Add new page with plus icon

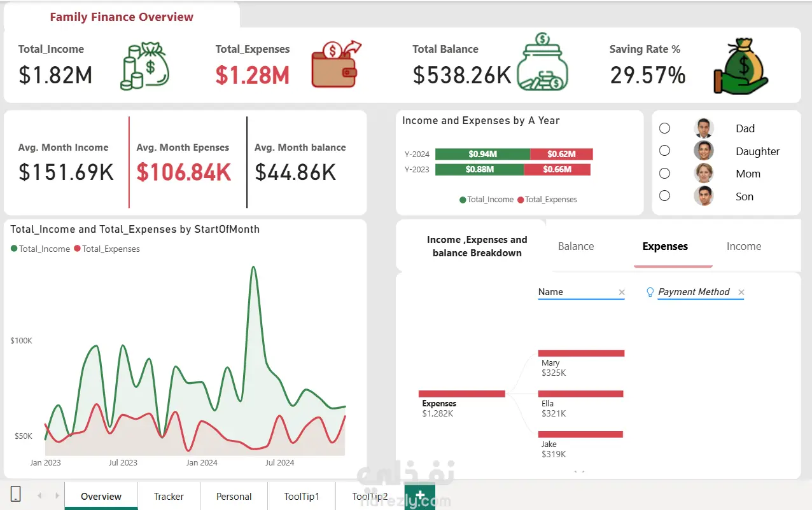point(419,496)
